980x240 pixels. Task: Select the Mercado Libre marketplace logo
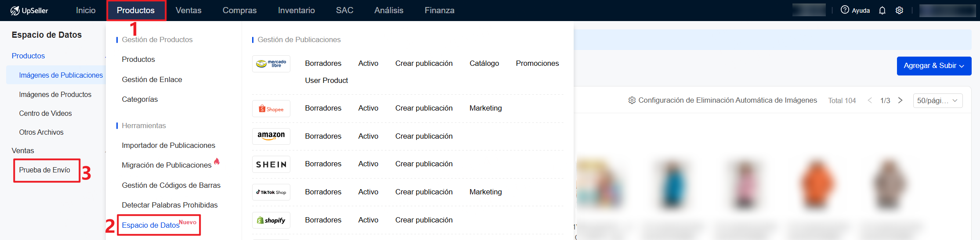tap(271, 64)
